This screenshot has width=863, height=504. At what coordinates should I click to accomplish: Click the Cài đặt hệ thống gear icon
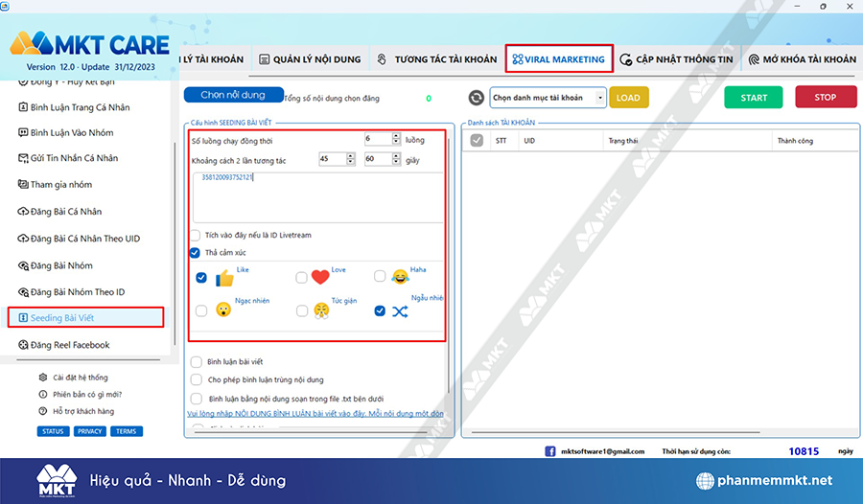43,378
